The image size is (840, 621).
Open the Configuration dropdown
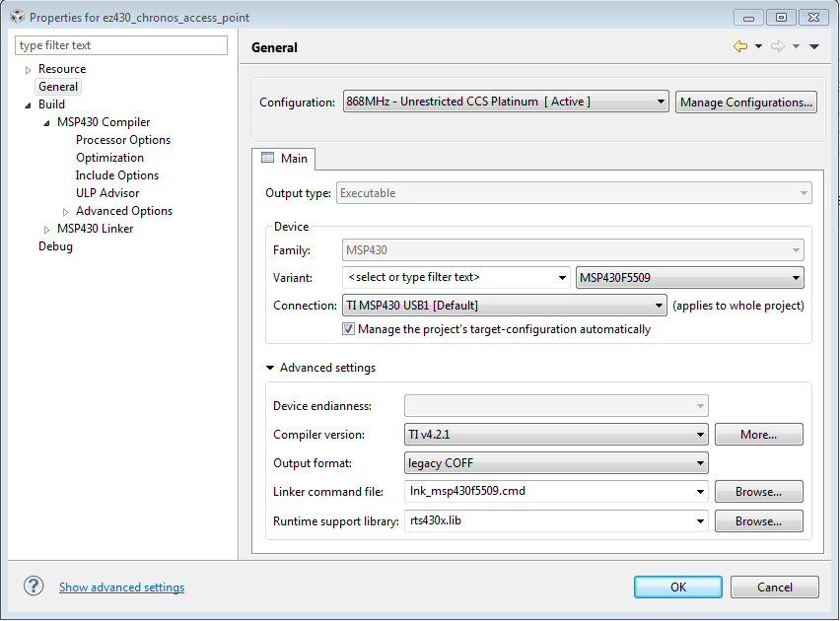tap(661, 102)
